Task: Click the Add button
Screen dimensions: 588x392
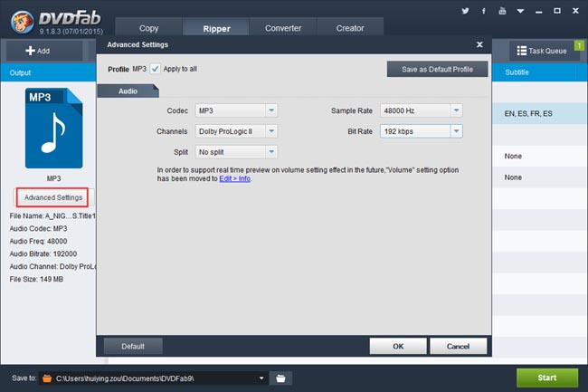Action: (44, 51)
